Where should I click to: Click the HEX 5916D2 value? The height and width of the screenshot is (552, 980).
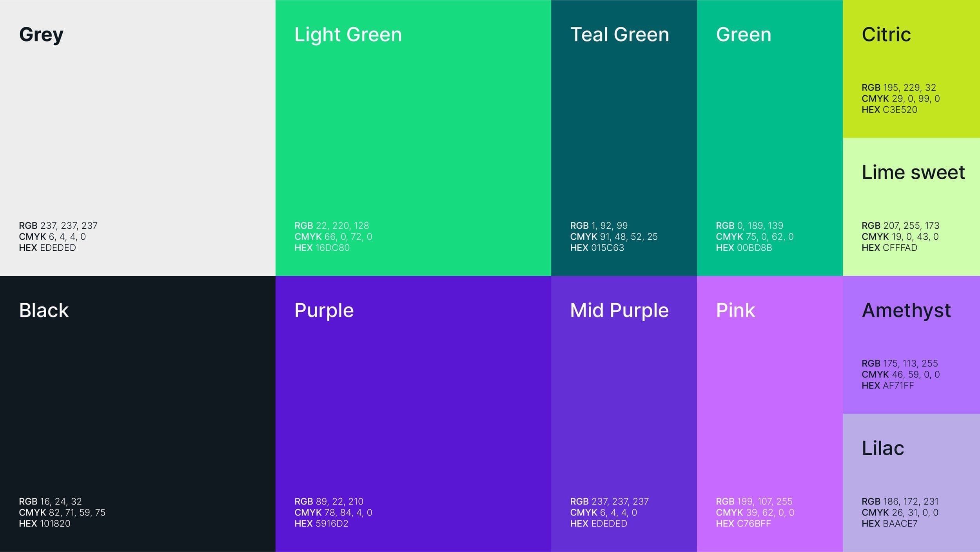tap(321, 524)
